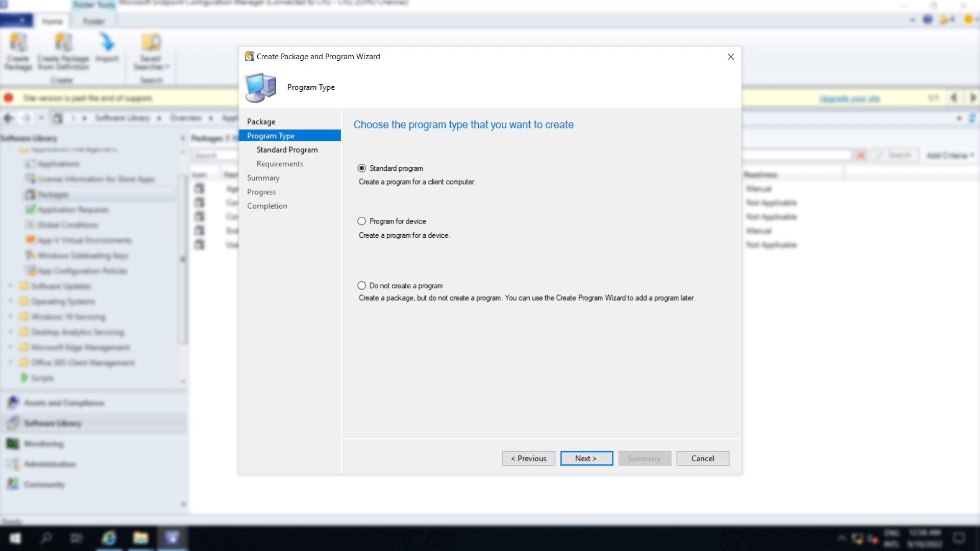
Task: Select the Program for device option
Action: (362, 221)
